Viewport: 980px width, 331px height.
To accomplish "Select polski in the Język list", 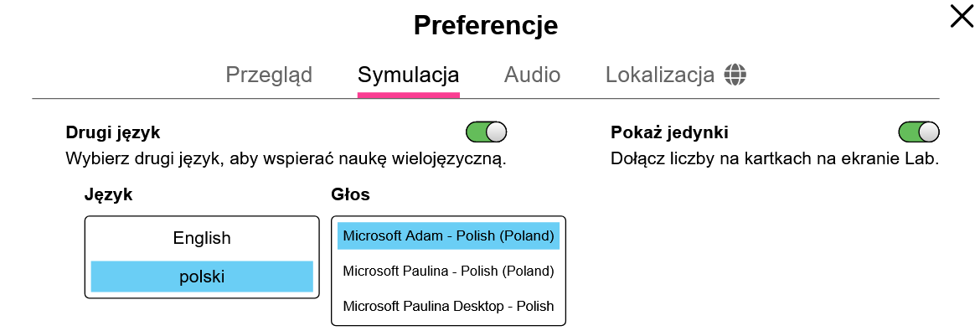I will click(x=202, y=277).
